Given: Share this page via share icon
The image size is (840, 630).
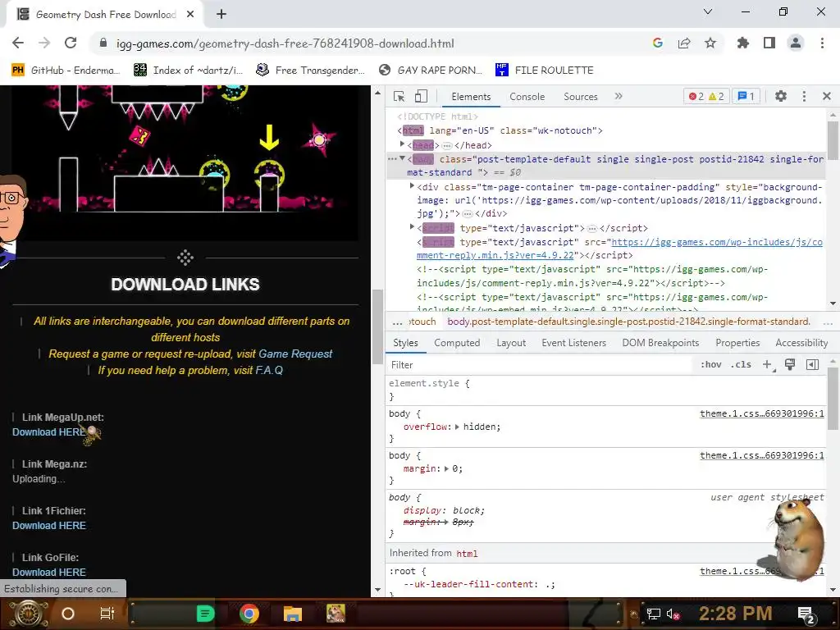Looking at the screenshot, I should [683, 43].
